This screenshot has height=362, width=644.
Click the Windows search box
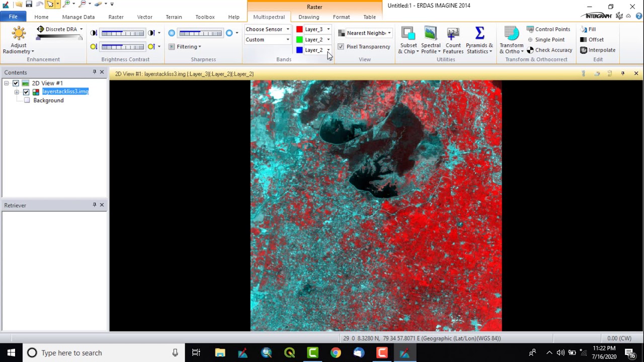coord(103,353)
